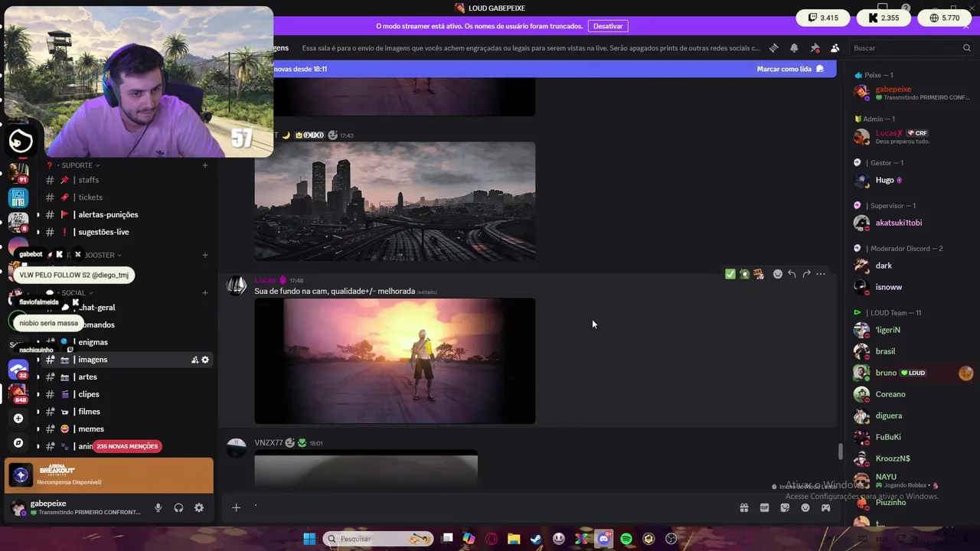The width and height of the screenshot is (980, 551).
Task: Add a server with plus icon
Action: 18,419
